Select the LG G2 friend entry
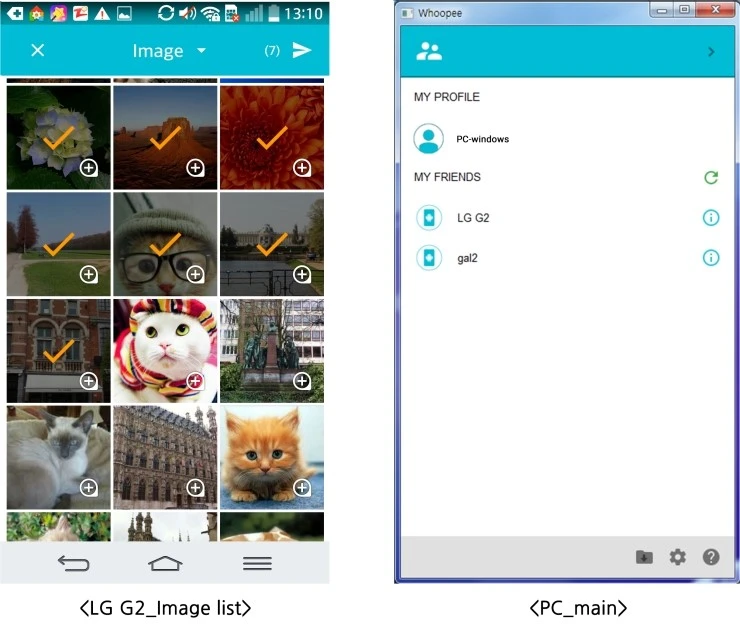This screenshot has height=638, width=740. pyautogui.click(x=566, y=218)
